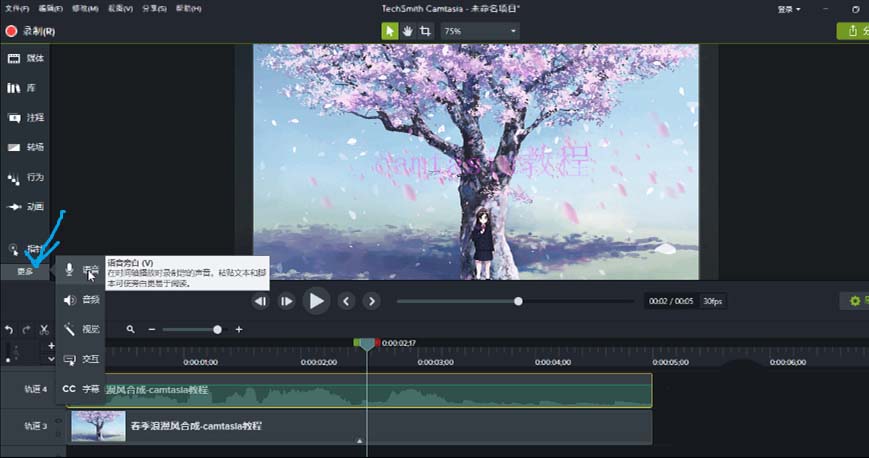
Task: Choose voice narration microphone item
Action: (x=81, y=269)
